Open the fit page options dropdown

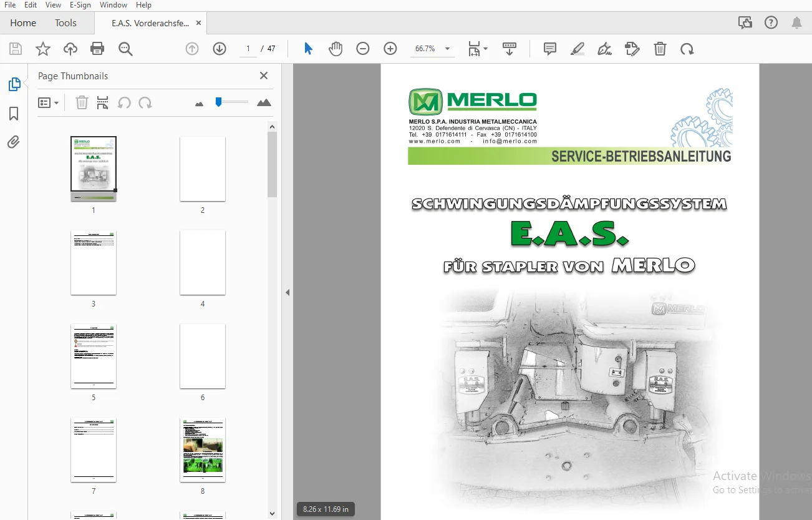478,49
